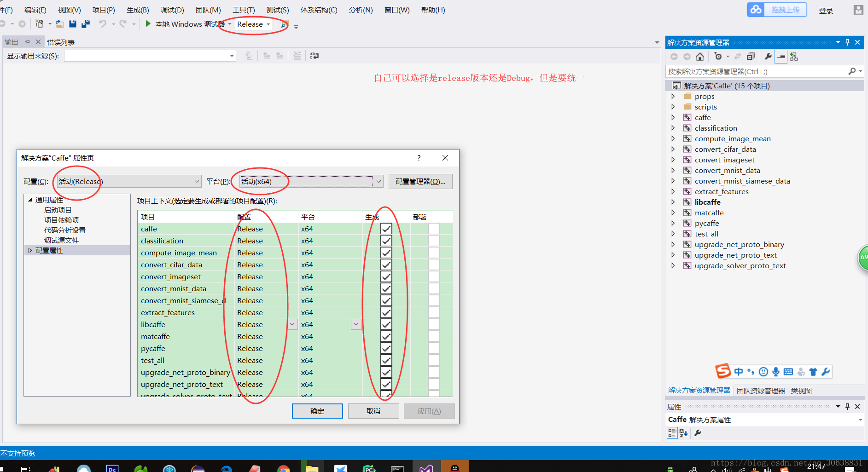Toggle the build checkbox for libcaffe

[x=386, y=324]
